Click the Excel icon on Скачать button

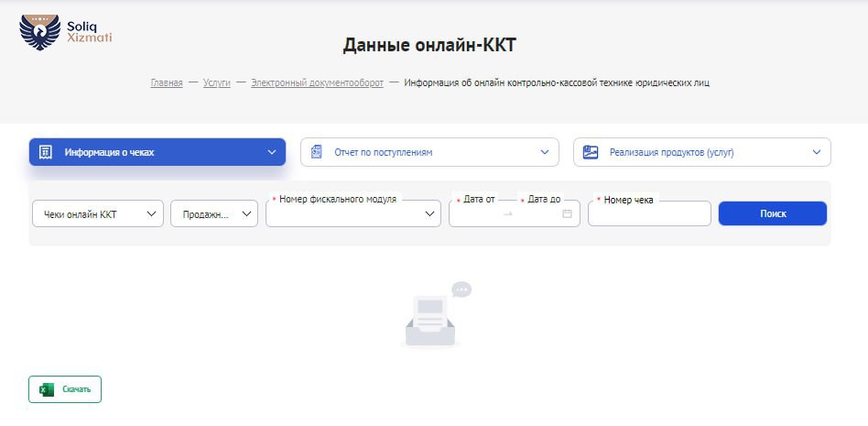(46, 389)
